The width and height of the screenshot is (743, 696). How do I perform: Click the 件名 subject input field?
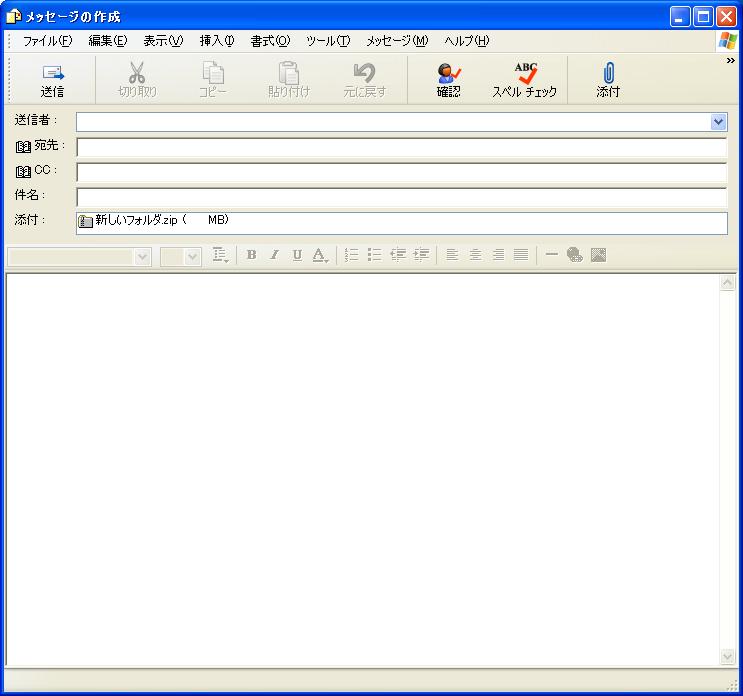[401, 197]
